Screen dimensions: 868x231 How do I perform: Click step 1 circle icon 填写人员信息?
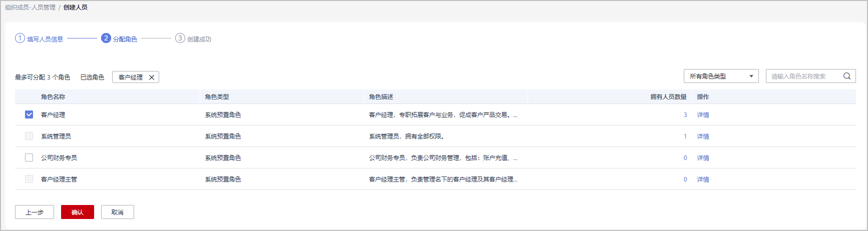(20, 38)
